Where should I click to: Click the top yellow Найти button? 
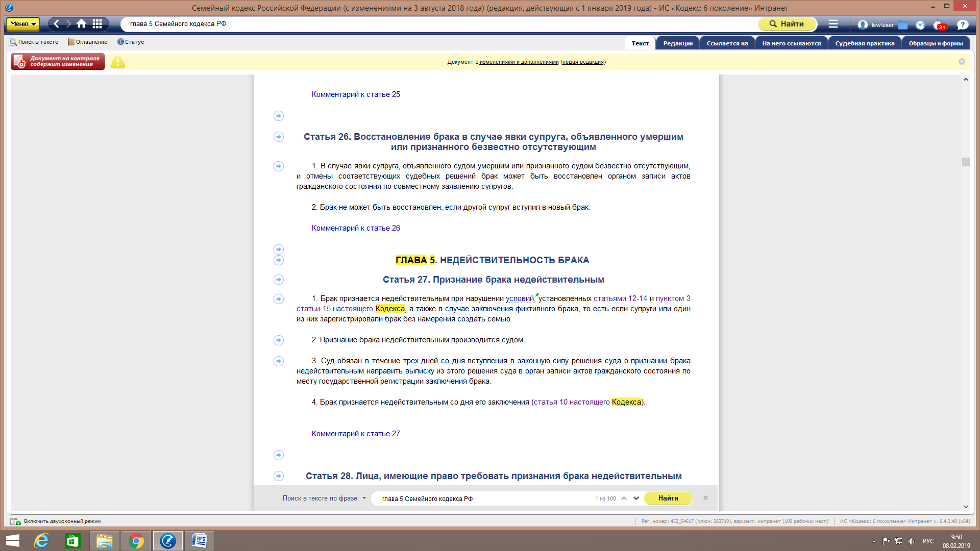pos(787,24)
